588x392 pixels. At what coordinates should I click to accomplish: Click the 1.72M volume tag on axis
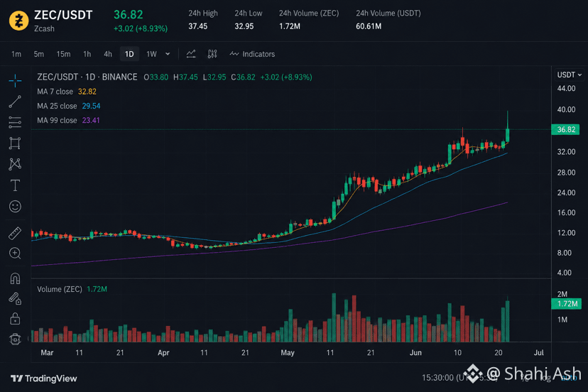[566, 303]
